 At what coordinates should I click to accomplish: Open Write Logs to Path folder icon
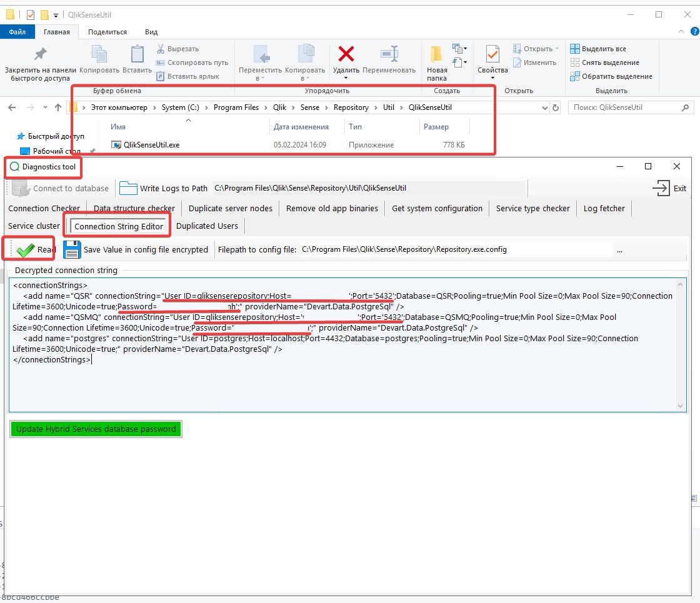(x=127, y=187)
